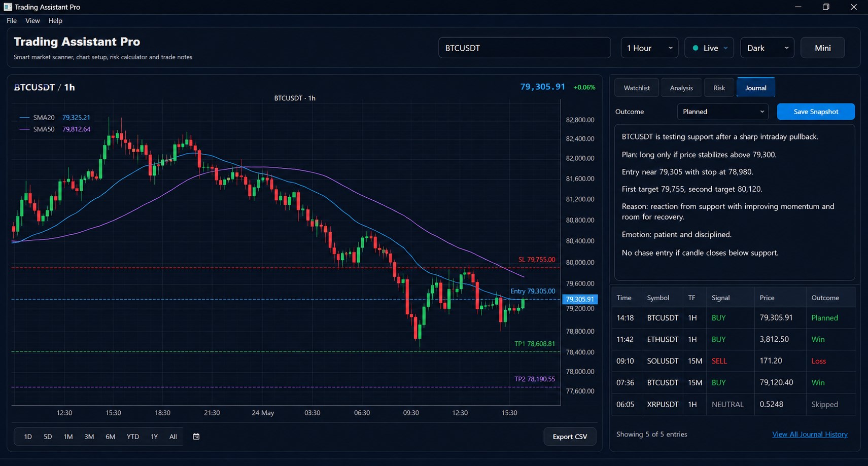Select the ETHUSDT journal entry row
Screen dimensions: 868x466
coord(734,339)
